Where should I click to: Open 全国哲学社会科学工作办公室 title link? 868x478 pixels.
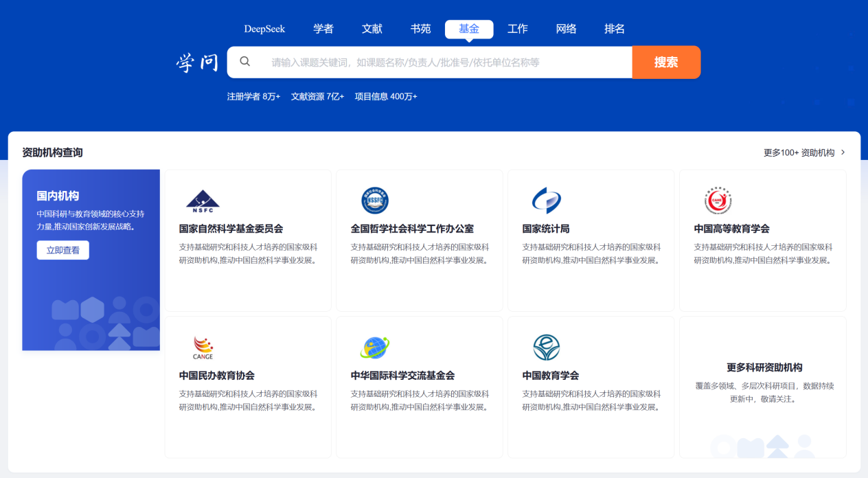[412, 229]
